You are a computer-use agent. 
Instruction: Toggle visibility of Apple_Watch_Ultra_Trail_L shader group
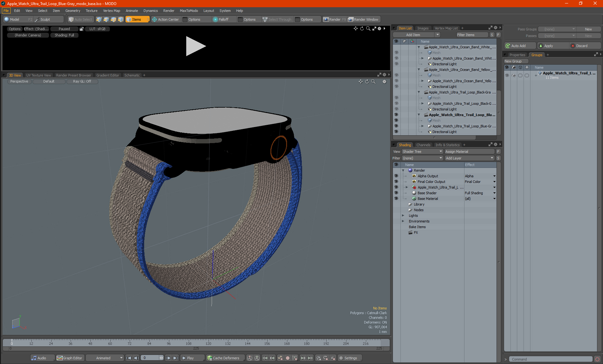pos(396,187)
